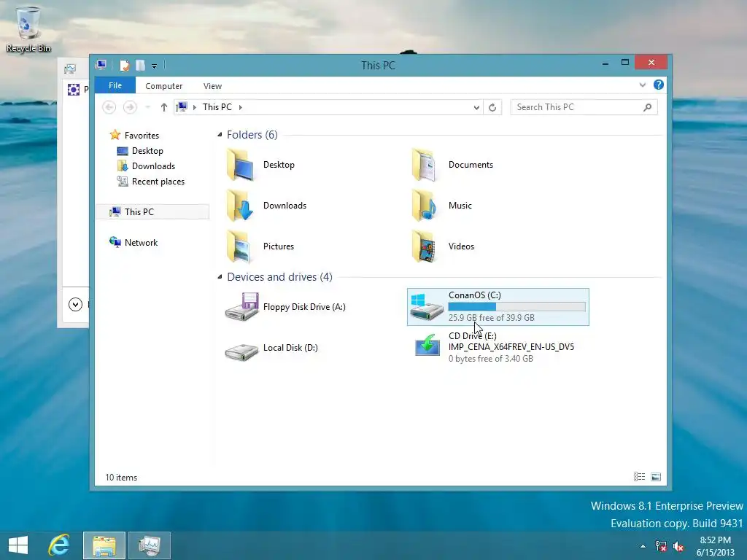Expand the arrow after This PC breadcrumb
747x560 pixels.
[241, 107]
